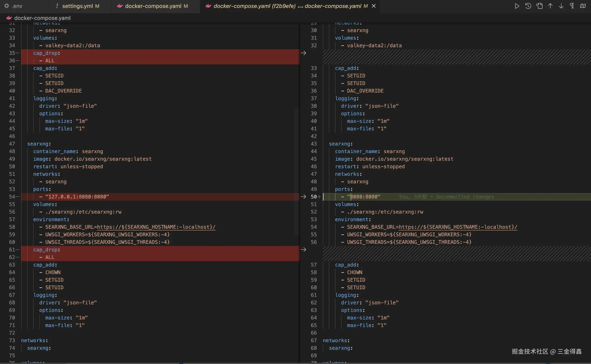Click added line 50 gutter plus marker
Image resolution: width=591 pixels, height=364 pixels.
(319, 197)
